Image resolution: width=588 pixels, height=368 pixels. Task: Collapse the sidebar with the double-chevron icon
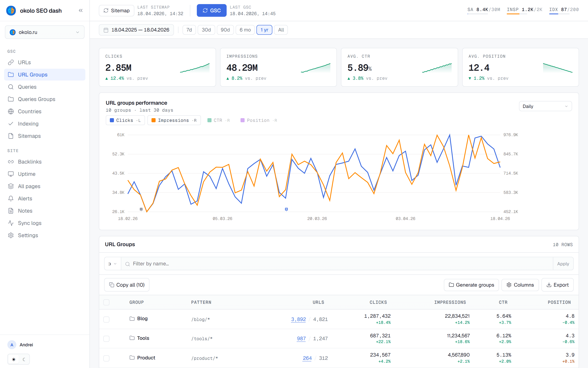81,10
